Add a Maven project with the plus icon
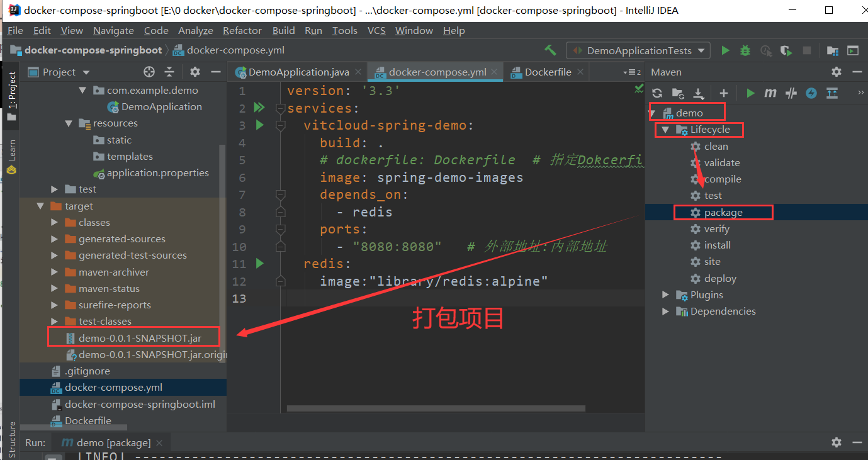868x460 pixels. [724, 93]
